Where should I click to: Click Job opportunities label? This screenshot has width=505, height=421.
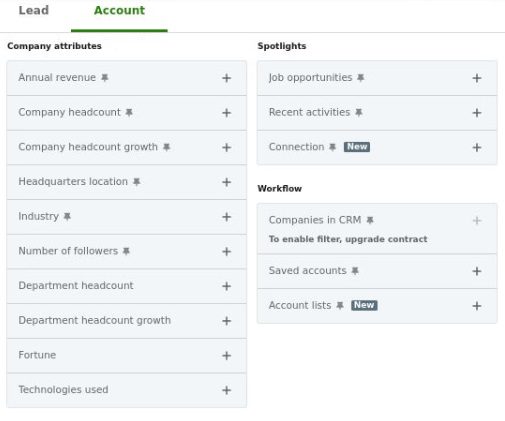click(310, 78)
